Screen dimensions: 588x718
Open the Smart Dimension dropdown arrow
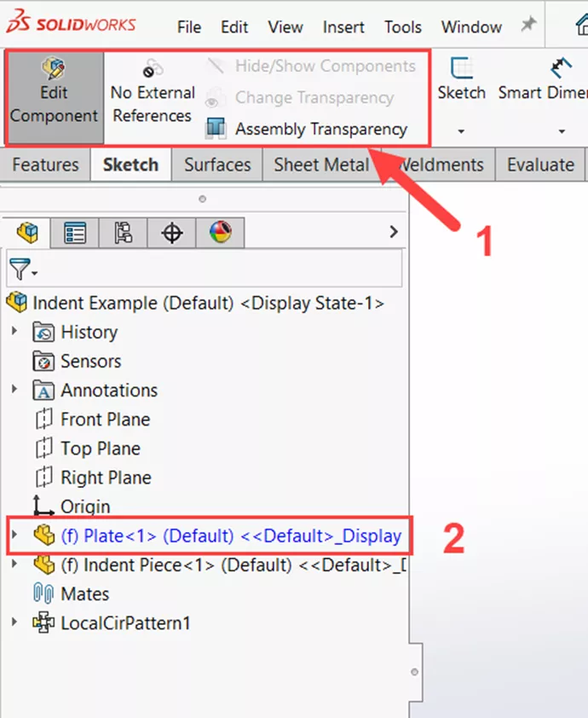pyautogui.click(x=562, y=131)
